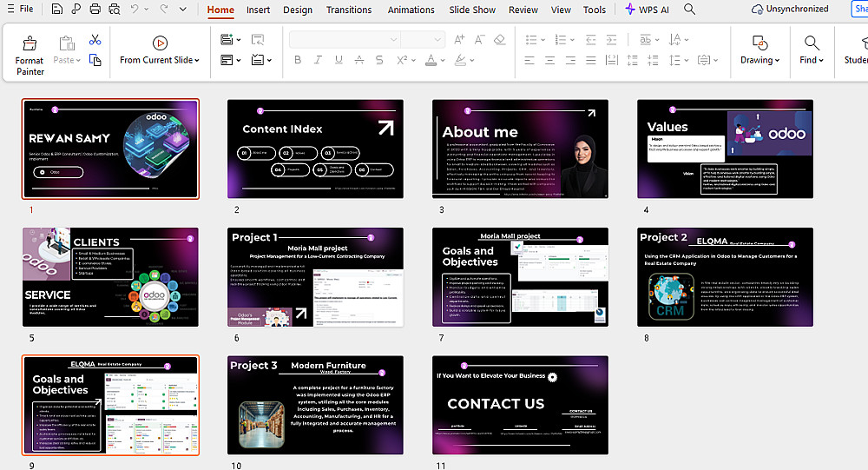The height and width of the screenshot is (470, 868).
Task: Select the CONTACT US slide thumbnail
Action: tap(520, 404)
